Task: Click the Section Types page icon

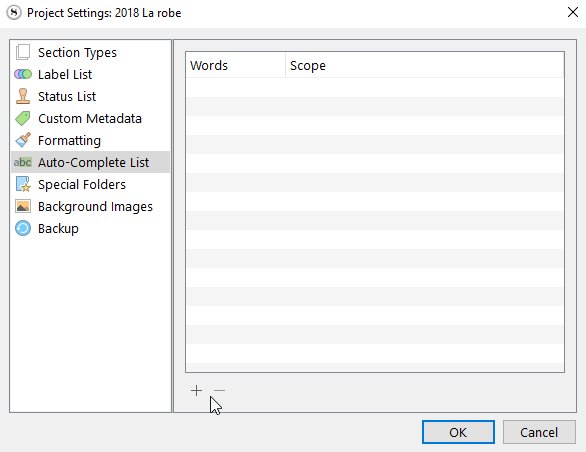Action: pos(23,52)
